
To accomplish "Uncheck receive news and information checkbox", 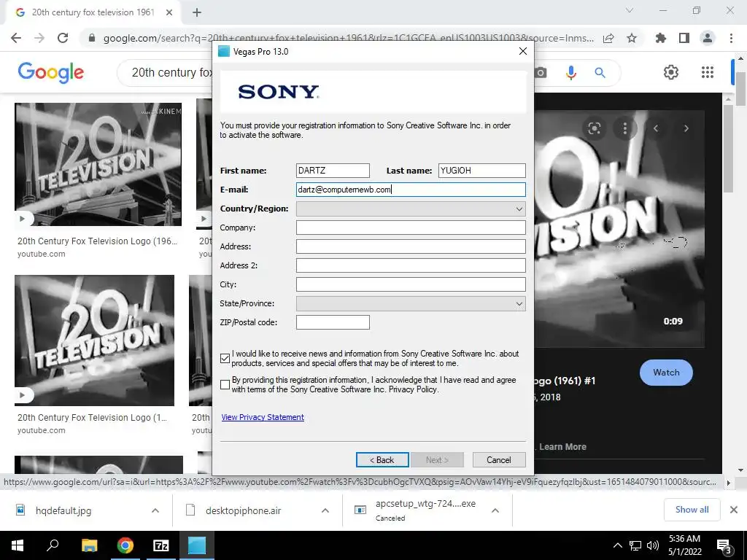I will pyautogui.click(x=225, y=358).
